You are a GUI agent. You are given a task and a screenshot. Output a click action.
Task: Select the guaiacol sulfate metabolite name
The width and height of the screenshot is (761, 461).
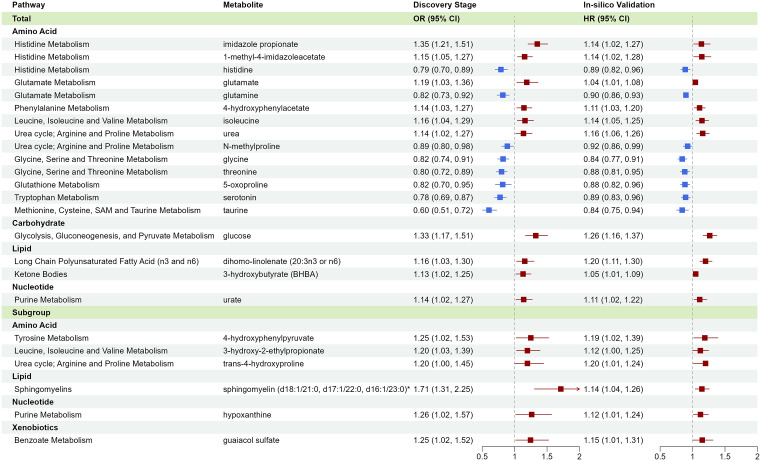[x=251, y=440]
